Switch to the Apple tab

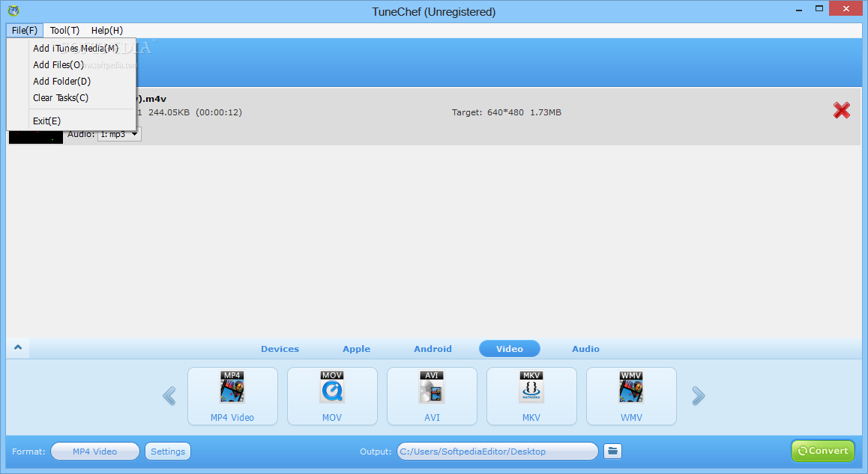click(x=357, y=349)
